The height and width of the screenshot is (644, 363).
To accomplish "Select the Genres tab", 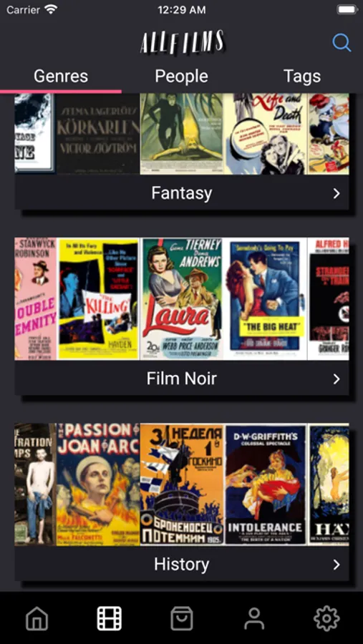I will click(x=61, y=76).
